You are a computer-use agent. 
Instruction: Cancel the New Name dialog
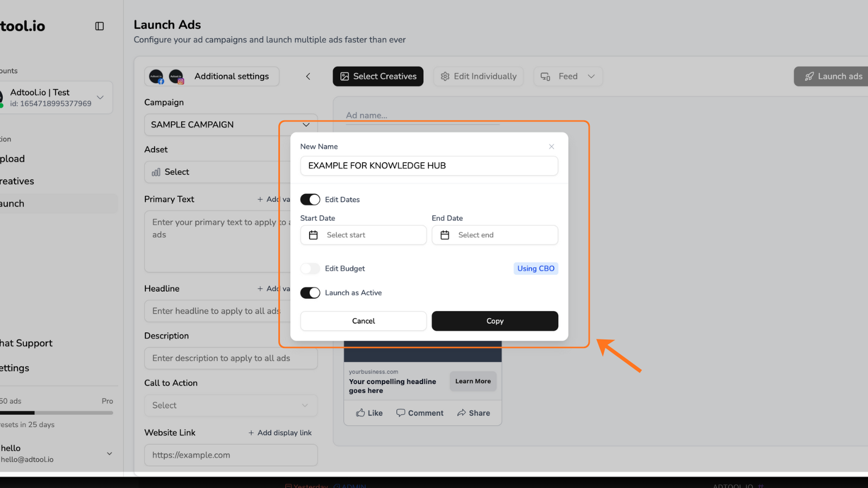coord(363,320)
